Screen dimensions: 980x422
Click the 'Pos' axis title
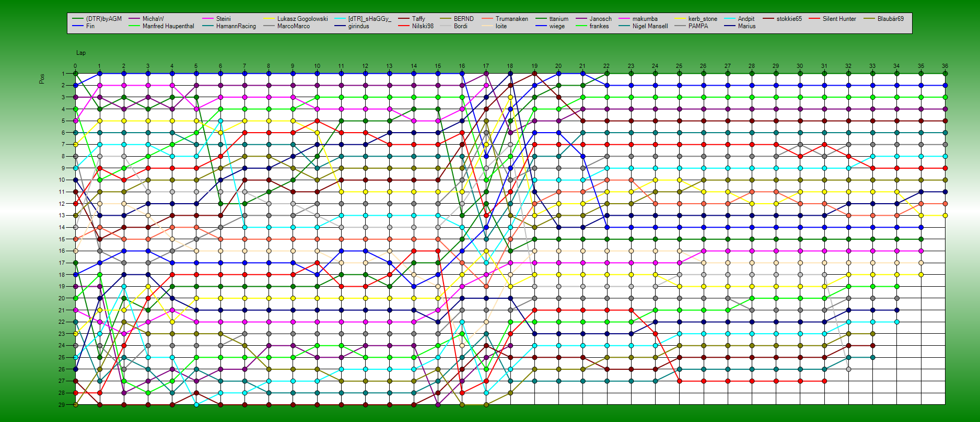pos(42,78)
